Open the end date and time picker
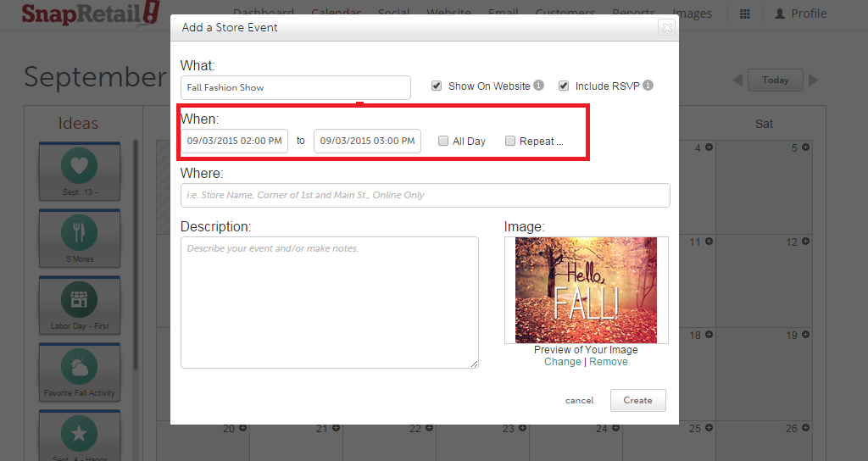 click(367, 142)
